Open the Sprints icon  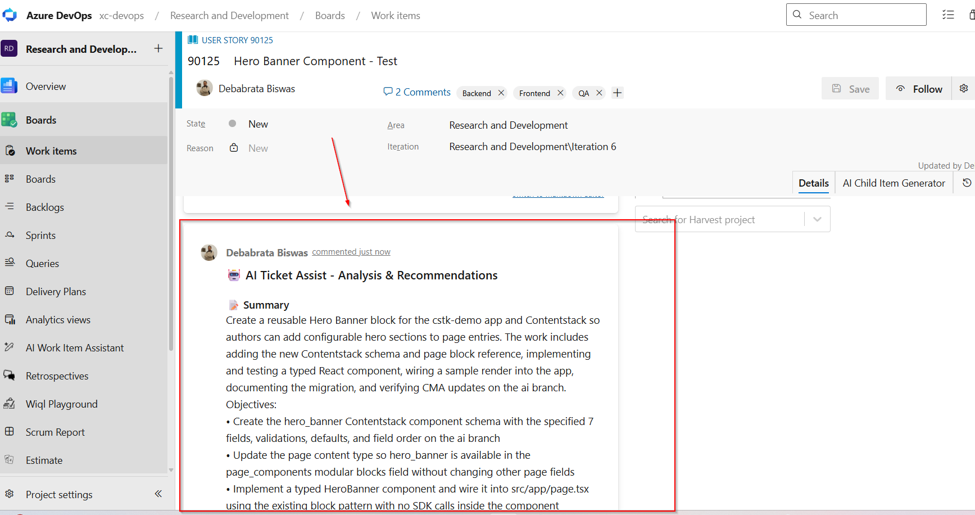click(x=9, y=234)
